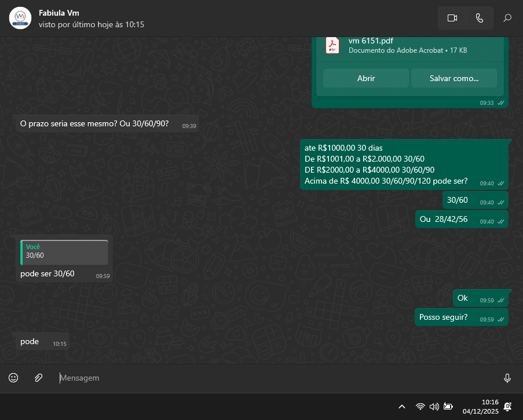The width and height of the screenshot is (523, 420).
Task: Open the emoji picker
Action: point(13,378)
